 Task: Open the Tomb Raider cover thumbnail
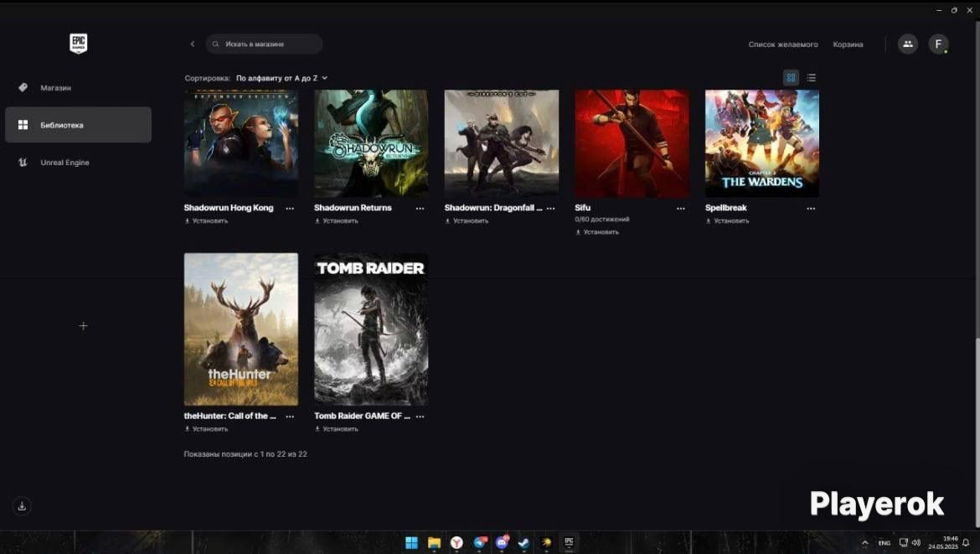pyautogui.click(x=371, y=329)
